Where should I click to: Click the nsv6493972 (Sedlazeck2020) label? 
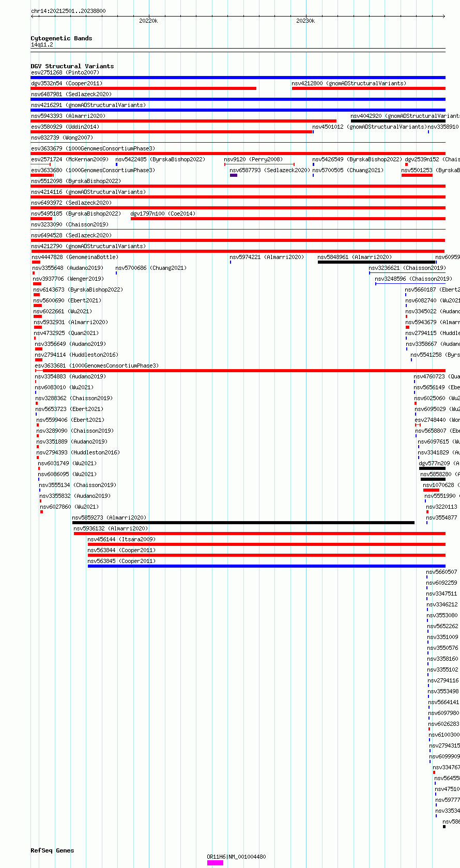(71, 203)
